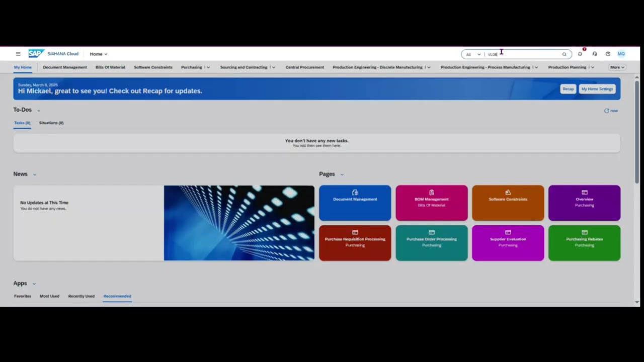The width and height of the screenshot is (644, 362).
Task: Open the All search scope dropdown
Action: (x=473, y=54)
